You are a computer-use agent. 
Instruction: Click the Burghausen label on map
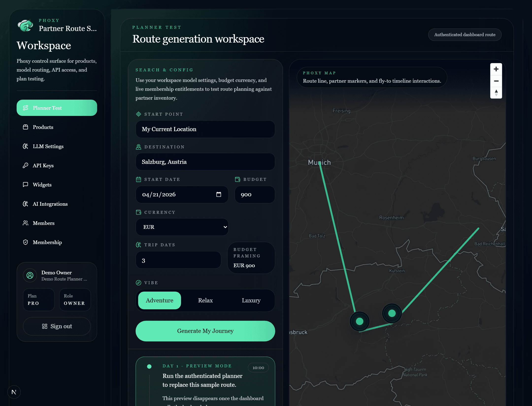click(x=484, y=158)
